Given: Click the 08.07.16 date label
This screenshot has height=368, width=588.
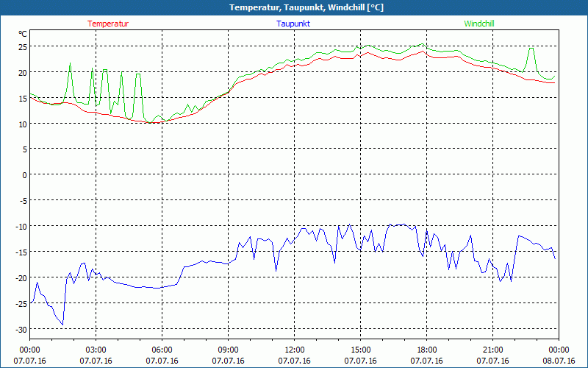Looking at the screenshot, I should click(x=559, y=361).
